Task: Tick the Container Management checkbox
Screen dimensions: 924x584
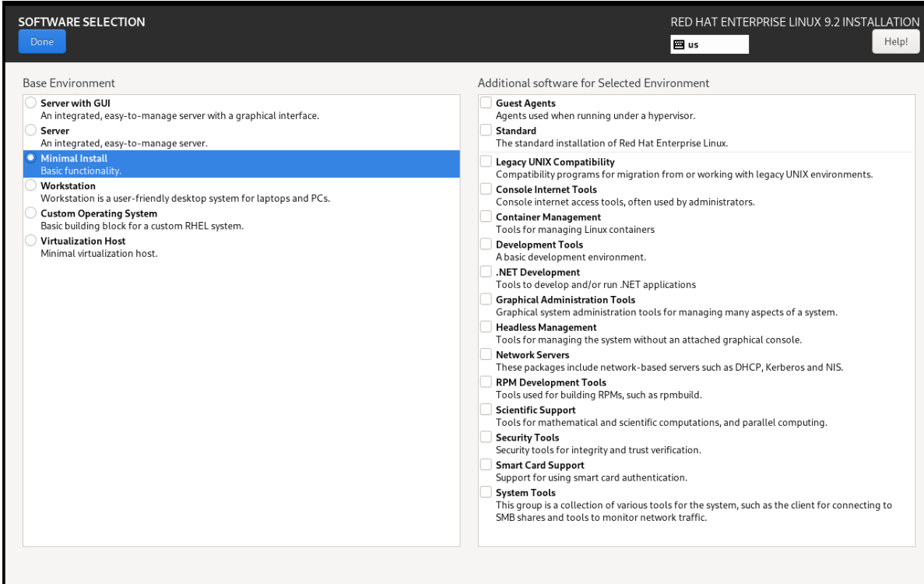Action: (486, 216)
